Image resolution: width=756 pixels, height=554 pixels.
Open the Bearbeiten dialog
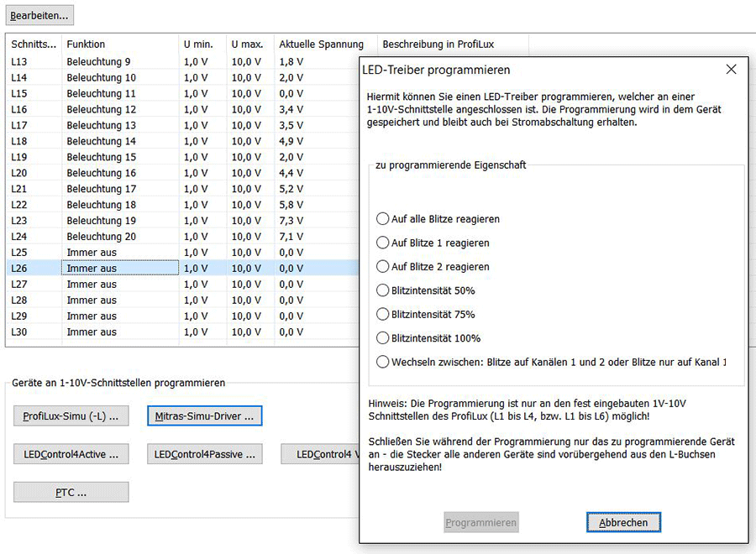click(39, 14)
